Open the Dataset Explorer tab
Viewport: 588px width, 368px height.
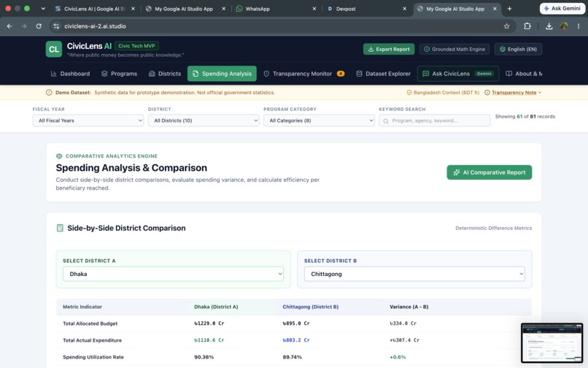(x=383, y=74)
